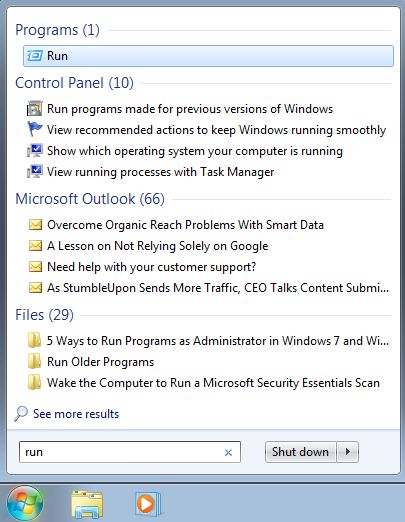Click in the search field containing run

(130, 452)
